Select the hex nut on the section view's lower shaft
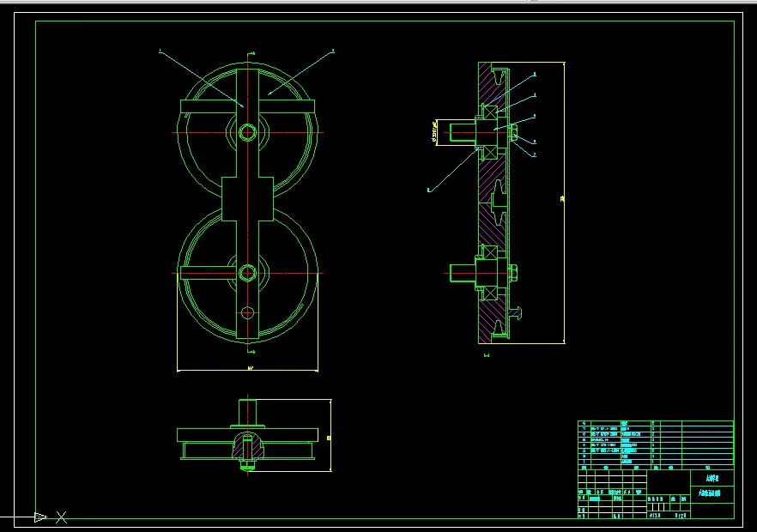This screenshot has width=757, height=532. click(513, 273)
